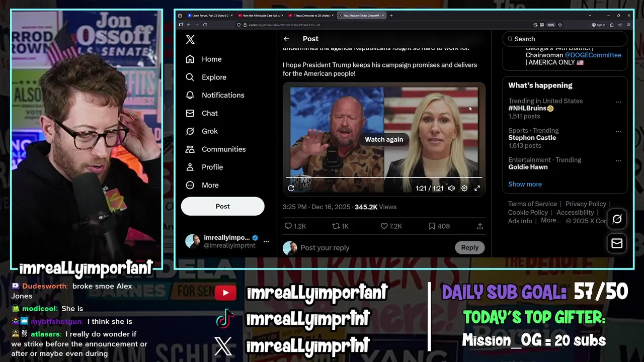Screen dimensions: 644x362
Task: Click the X logo in the sidebar
Action: point(190,40)
